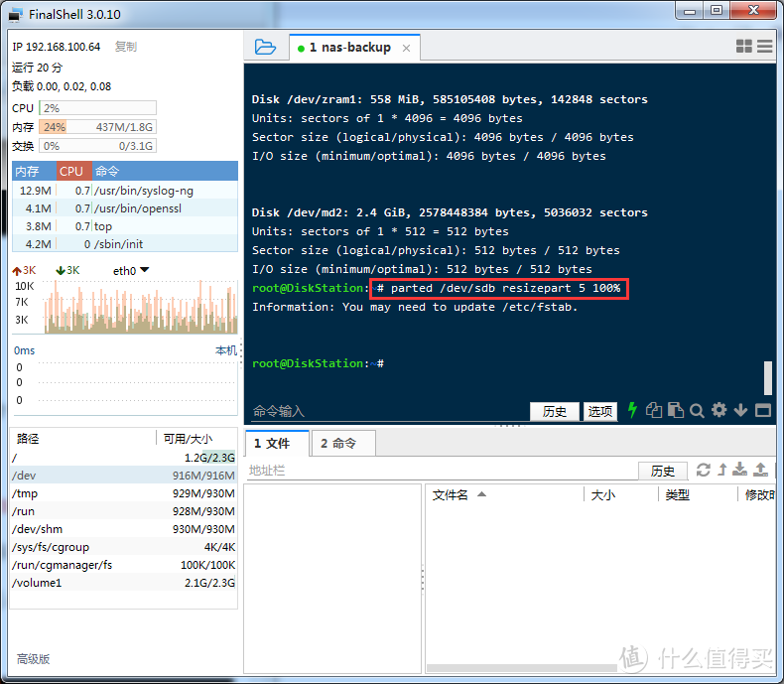
Task: Click the download file icon
Action: point(740,470)
